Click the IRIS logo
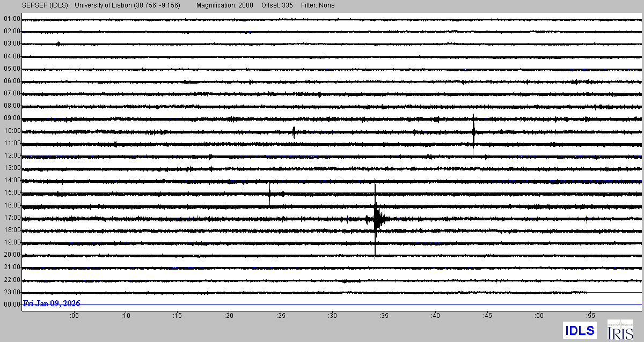 (619, 330)
